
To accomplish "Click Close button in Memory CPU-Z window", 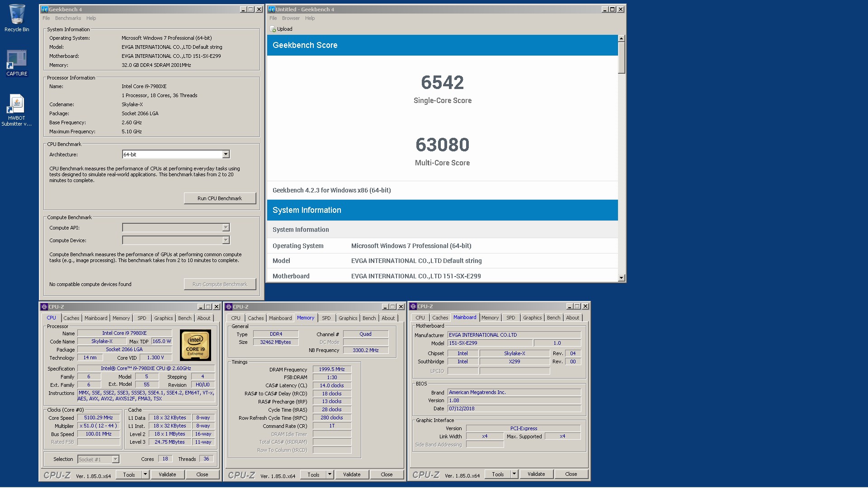I will (387, 474).
